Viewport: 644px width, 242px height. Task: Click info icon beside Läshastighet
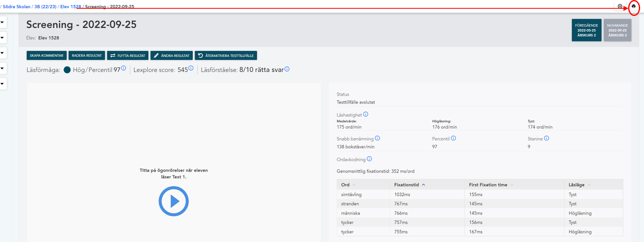pyautogui.click(x=366, y=114)
